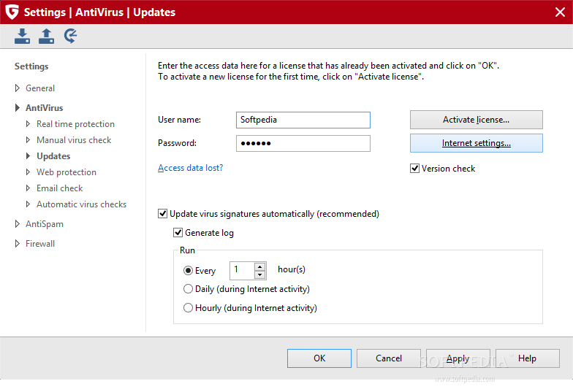Screen dimensions: 573x392
Task: Decrease the hour interval with down arrow
Action: pyautogui.click(x=260, y=274)
